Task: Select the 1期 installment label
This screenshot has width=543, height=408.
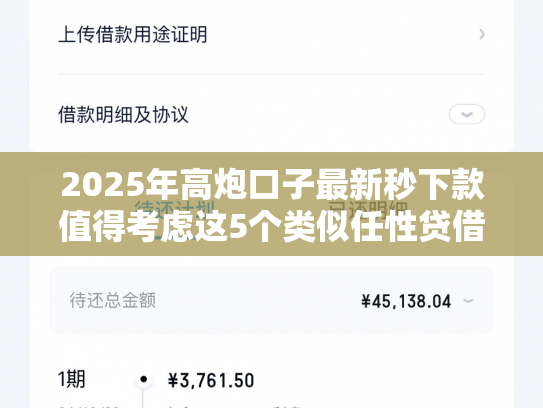Action: click(x=71, y=379)
